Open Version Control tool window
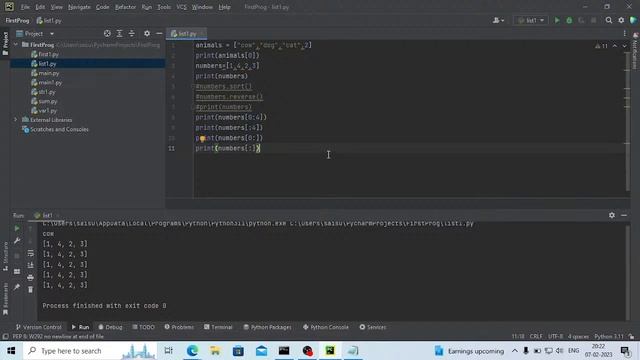Image resolution: width=640 pixels, height=360 pixels. (x=38, y=327)
